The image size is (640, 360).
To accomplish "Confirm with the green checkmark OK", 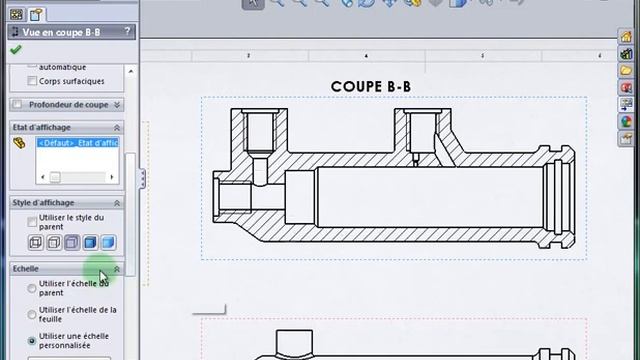I will pyautogui.click(x=16, y=50).
